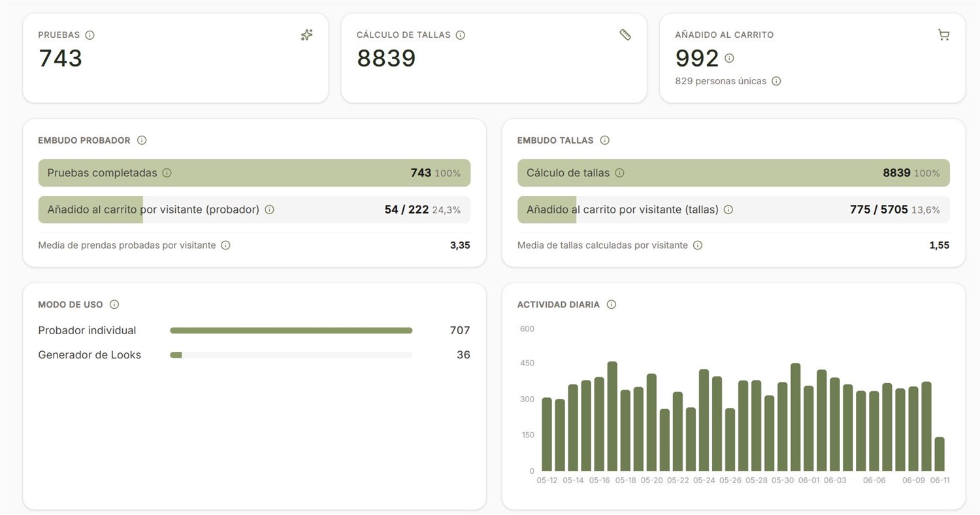980x515 pixels.
Task: Click info icon for Media de tallas calculadas
Action: [698, 245]
